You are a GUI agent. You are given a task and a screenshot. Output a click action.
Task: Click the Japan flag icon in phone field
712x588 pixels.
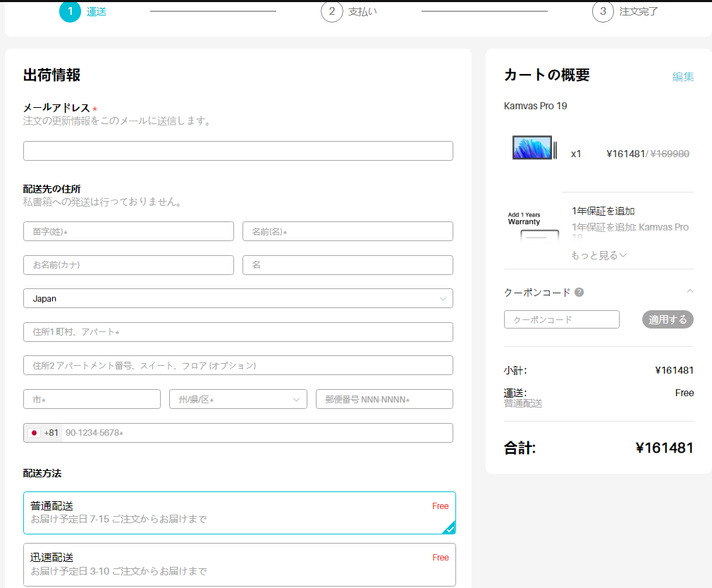tap(34, 433)
